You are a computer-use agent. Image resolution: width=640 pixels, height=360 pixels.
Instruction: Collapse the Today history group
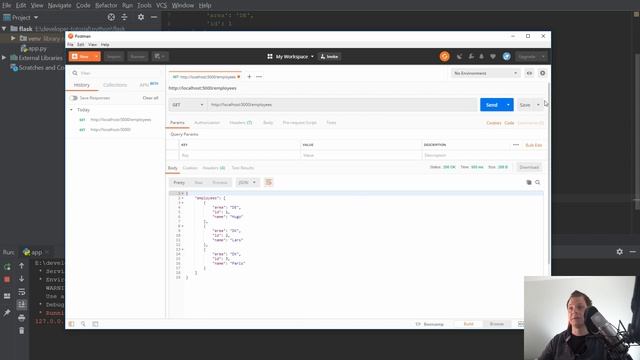[71, 110]
